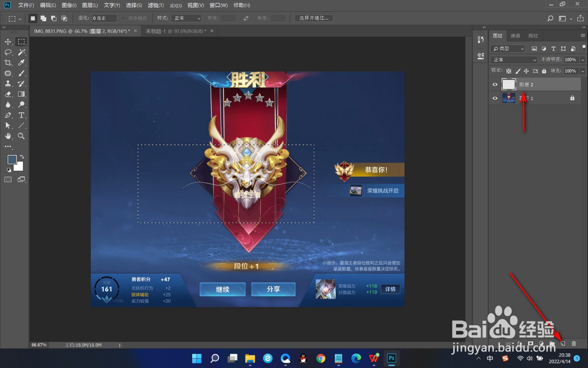Screen dimensions: 588x368
Task: Expand the 不透明度 opacity slider arrow
Action: 582,60
